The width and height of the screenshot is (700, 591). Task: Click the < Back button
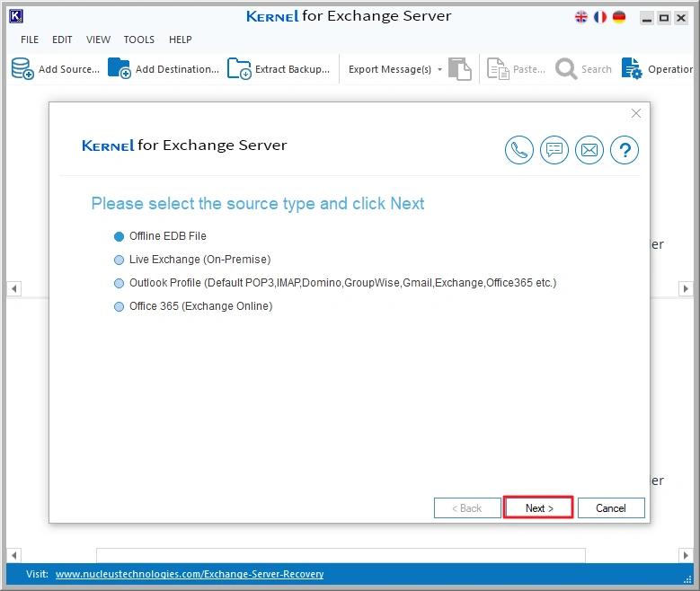coord(467,508)
